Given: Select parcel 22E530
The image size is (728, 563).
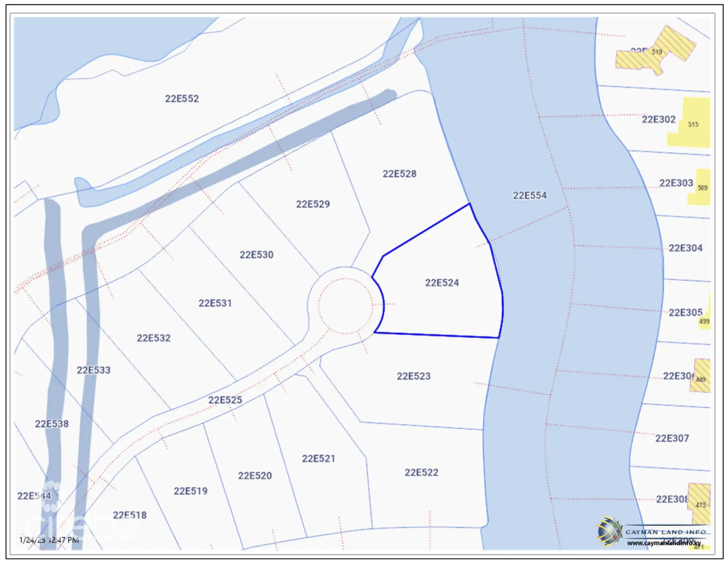Looking at the screenshot, I should coord(256,255).
